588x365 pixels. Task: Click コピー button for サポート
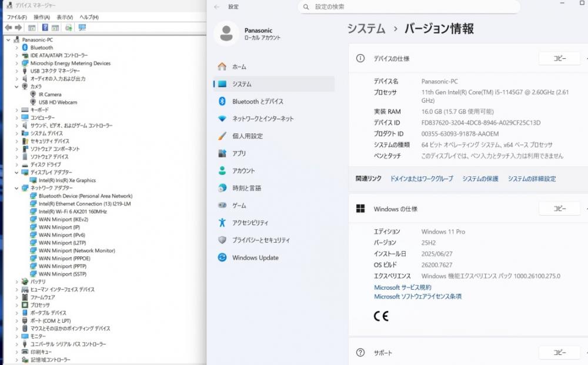[560, 353]
